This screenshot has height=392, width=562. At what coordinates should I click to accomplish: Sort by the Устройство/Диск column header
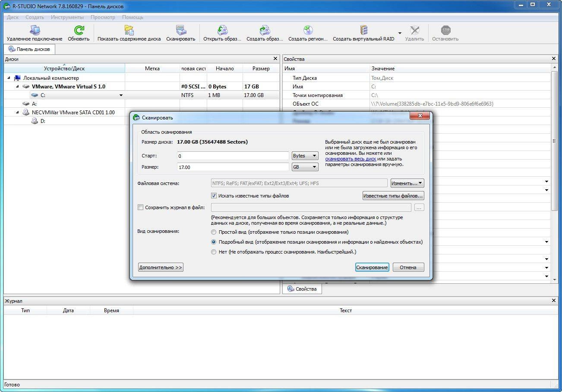point(64,68)
